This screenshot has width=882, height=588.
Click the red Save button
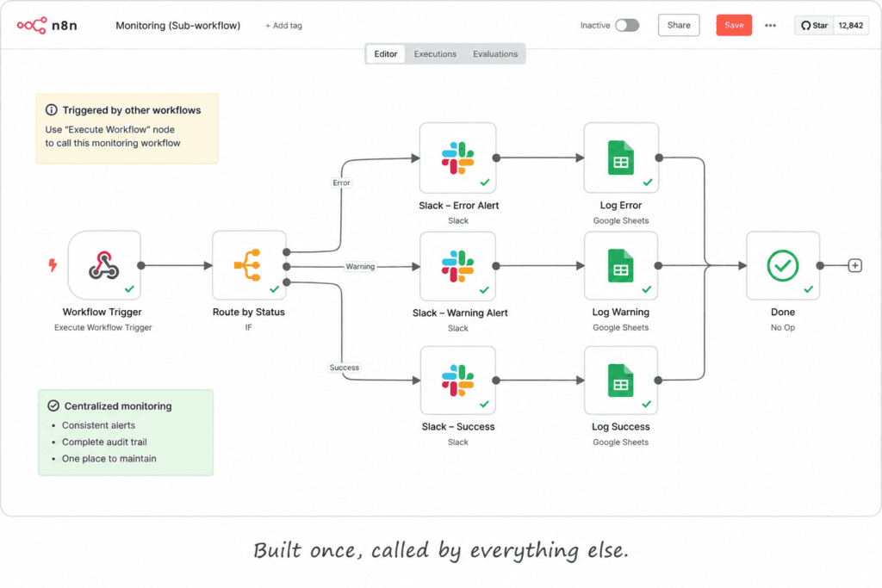734,25
